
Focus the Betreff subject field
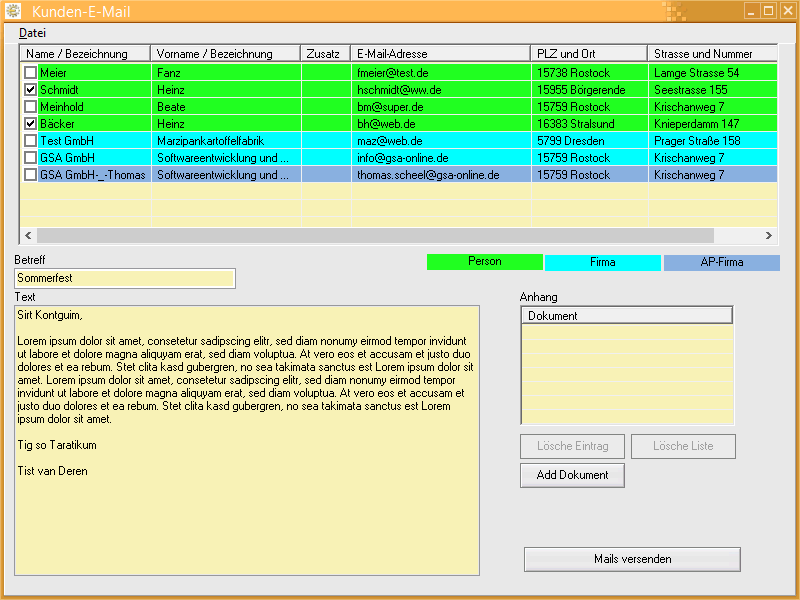click(125, 278)
